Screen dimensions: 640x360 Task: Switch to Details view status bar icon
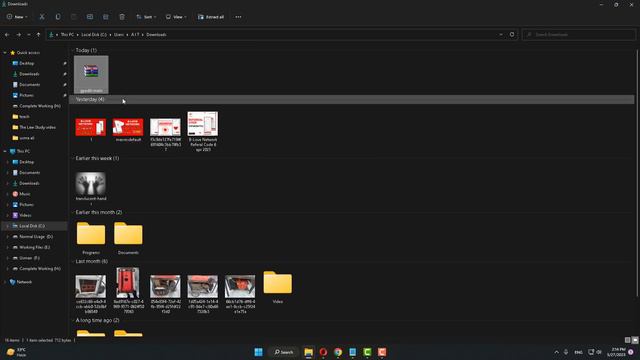click(628, 340)
